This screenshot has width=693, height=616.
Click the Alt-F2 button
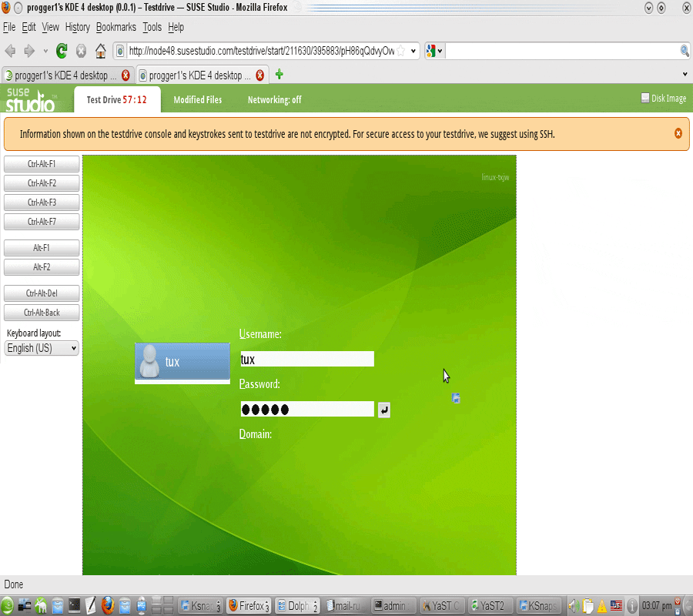(42, 267)
